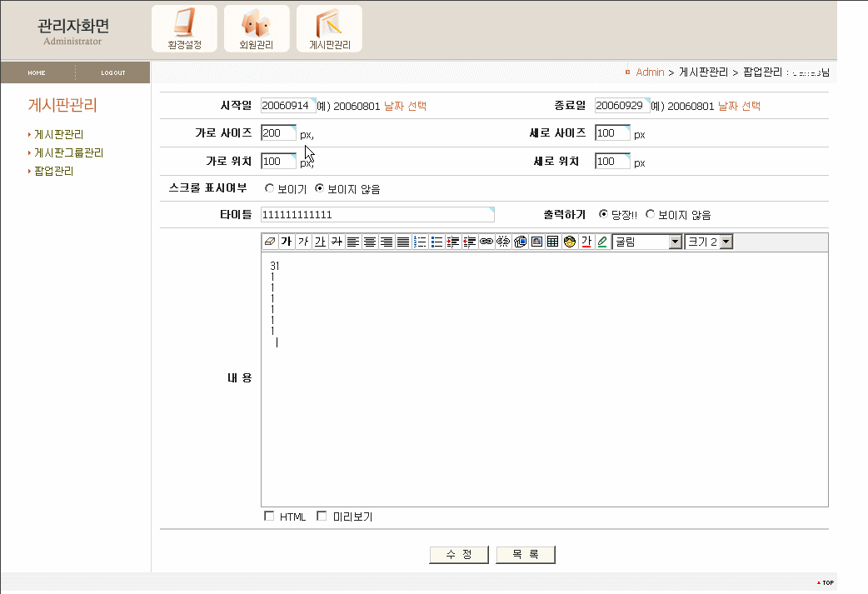Open the emoticon smiley picker

(x=570, y=242)
